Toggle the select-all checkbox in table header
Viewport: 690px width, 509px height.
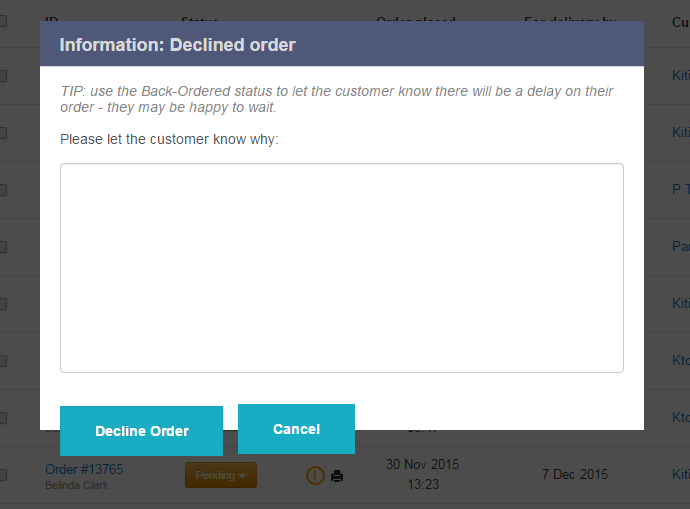[3, 21]
